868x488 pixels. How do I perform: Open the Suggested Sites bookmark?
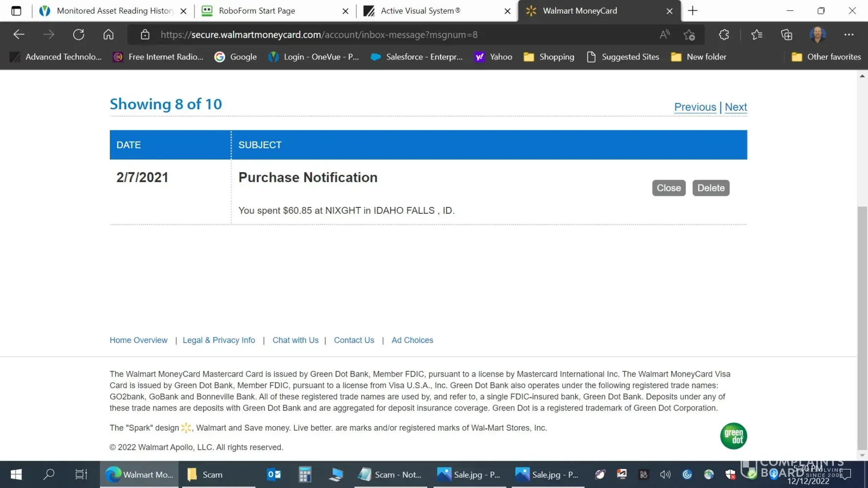(623, 57)
